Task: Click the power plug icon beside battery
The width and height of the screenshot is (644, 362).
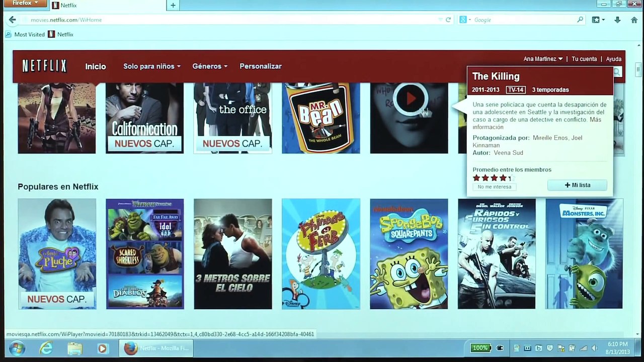Action: [x=500, y=348]
